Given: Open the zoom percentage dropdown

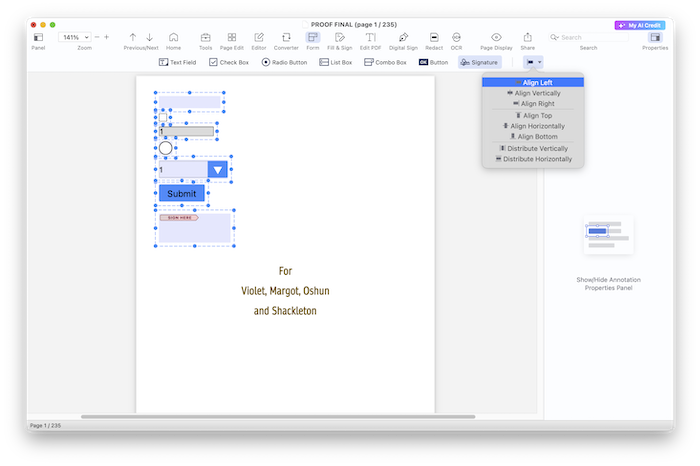Looking at the screenshot, I should [x=75, y=37].
